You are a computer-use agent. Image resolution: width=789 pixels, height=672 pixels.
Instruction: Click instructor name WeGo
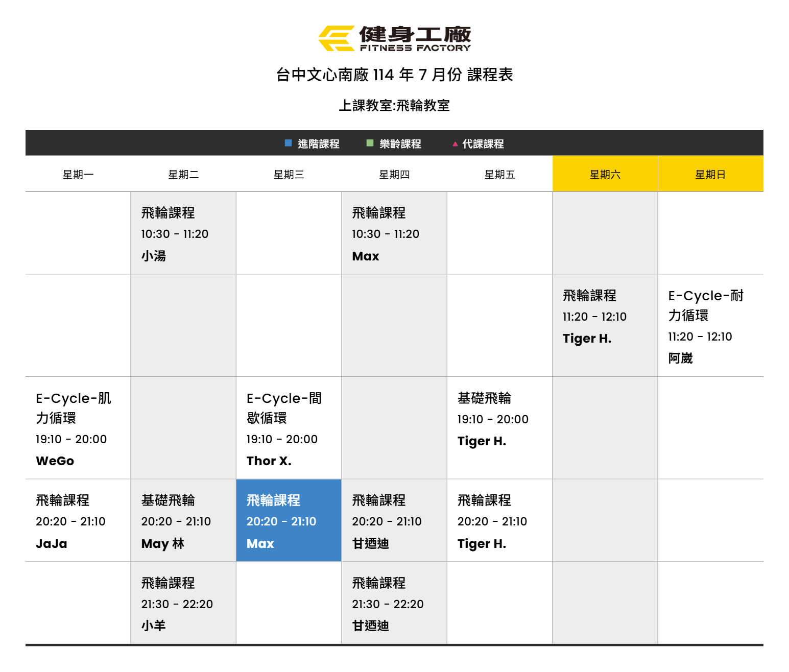pyautogui.click(x=55, y=461)
